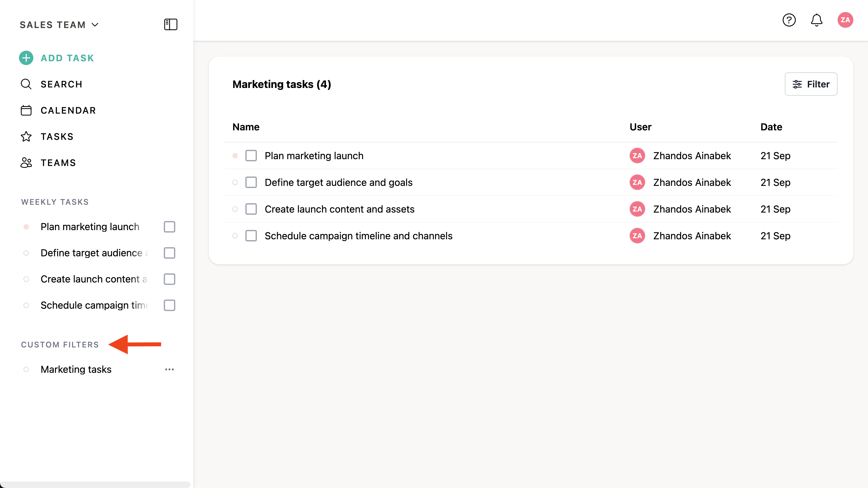Click the Tasks star icon
The width and height of the screenshot is (868, 488).
(x=26, y=136)
